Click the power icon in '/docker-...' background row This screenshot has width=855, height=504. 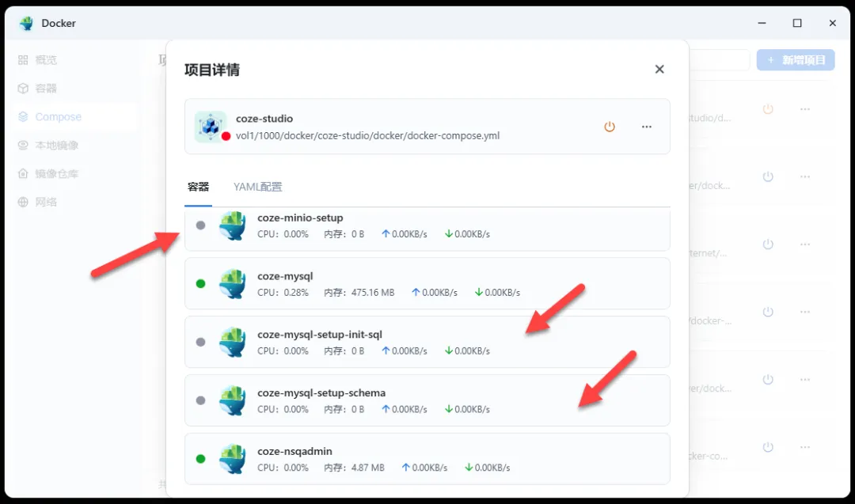tap(768, 312)
